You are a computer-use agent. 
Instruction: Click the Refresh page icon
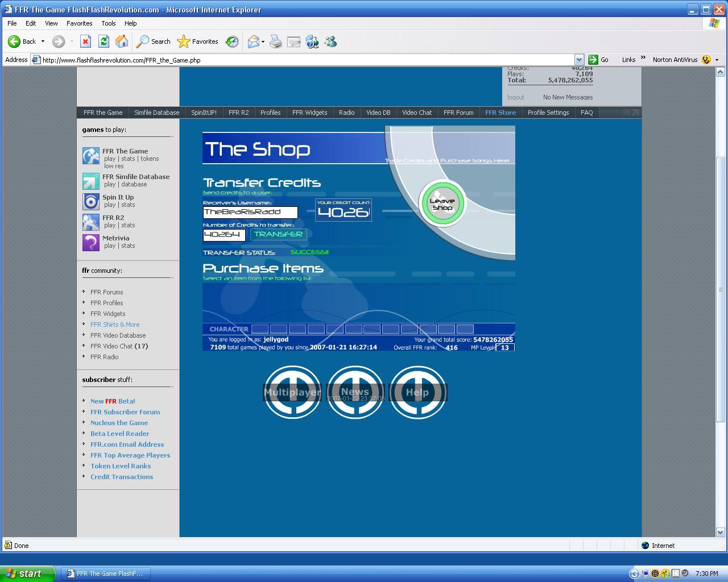coord(104,41)
